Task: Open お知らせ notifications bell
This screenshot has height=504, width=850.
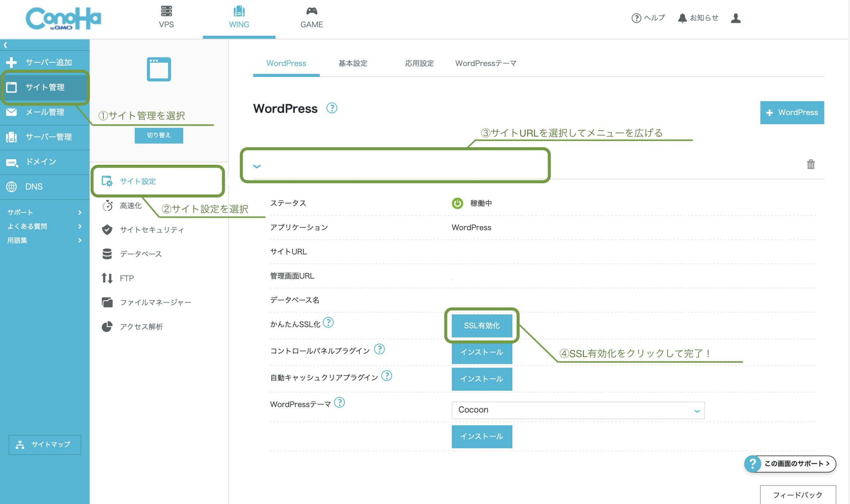Action: pos(698,18)
